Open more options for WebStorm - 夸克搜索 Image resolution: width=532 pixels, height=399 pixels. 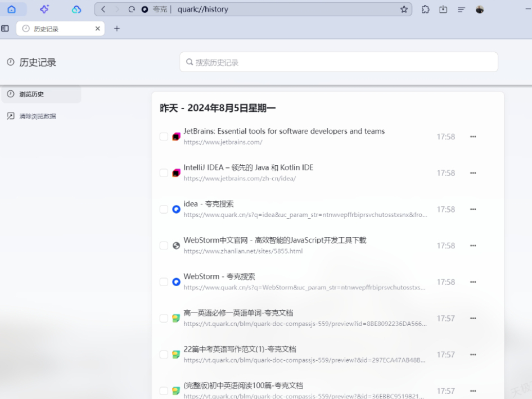click(473, 282)
